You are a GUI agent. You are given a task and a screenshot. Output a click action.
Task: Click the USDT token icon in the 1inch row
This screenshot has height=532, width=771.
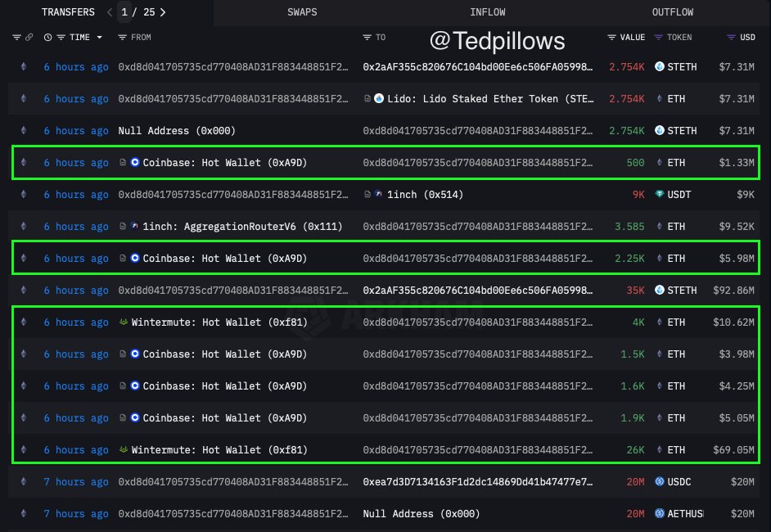[x=658, y=195]
